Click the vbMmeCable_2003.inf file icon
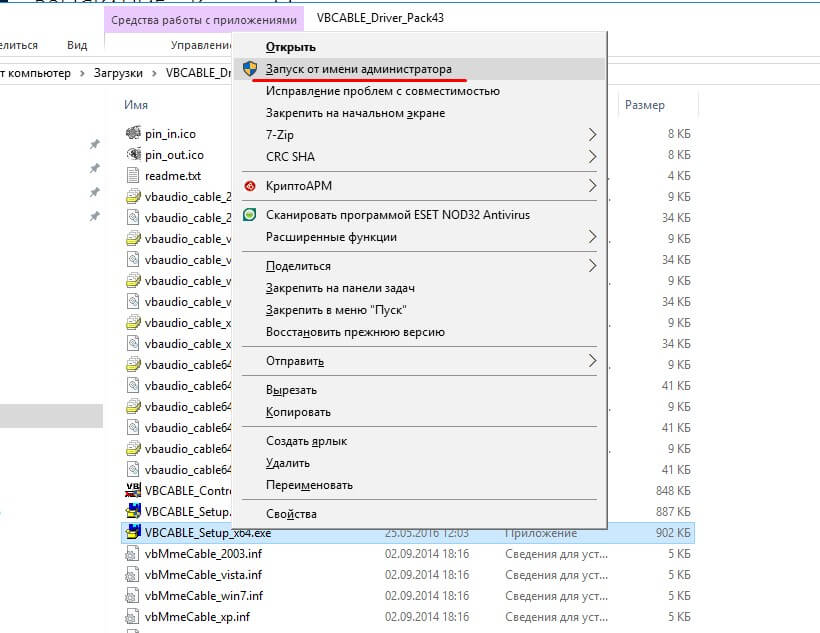 [x=132, y=553]
